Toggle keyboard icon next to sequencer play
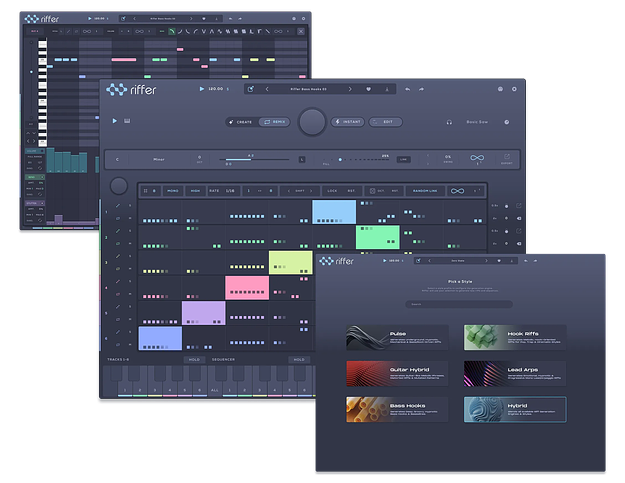This screenshot has height=483, width=625. coord(127,121)
